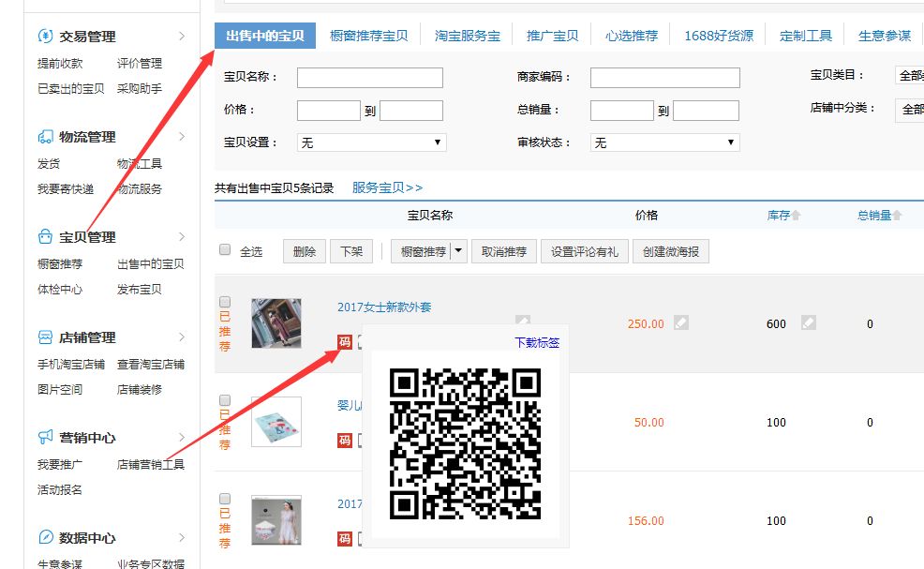Image resolution: width=924 pixels, height=569 pixels.
Task: Click the 橱窗推荐 button
Action: (x=422, y=251)
